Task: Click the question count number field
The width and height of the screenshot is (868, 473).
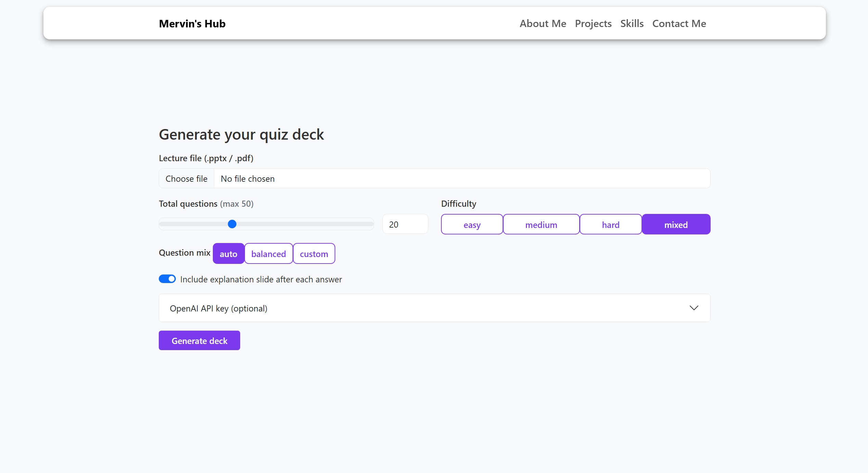Action: pos(405,224)
